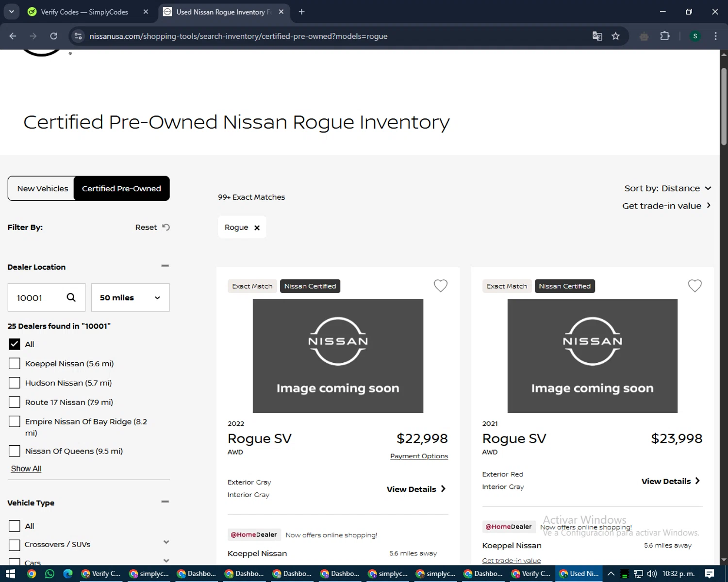Open the 2022 Rogue SV placeholder image
The image size is (728, 582).
338,356
